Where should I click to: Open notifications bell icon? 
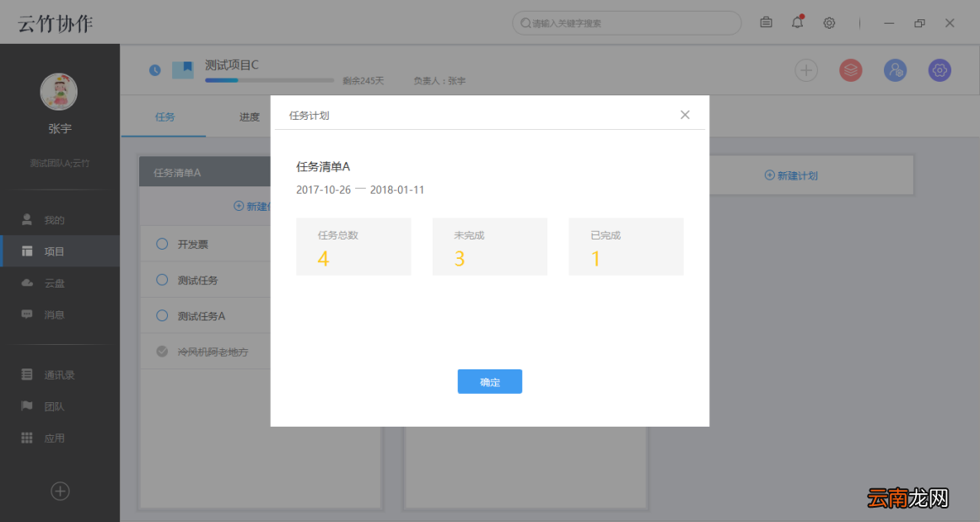(797, 23)
